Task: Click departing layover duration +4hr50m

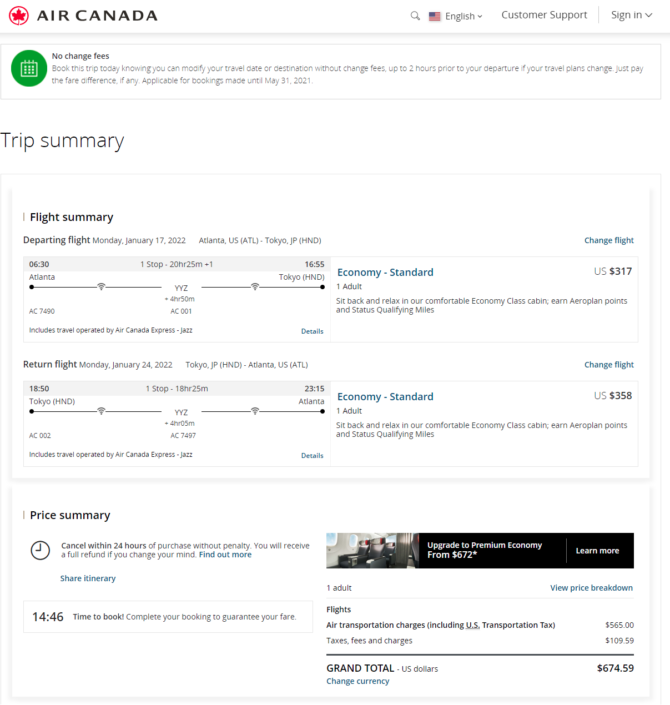Action: click(179, 299)
